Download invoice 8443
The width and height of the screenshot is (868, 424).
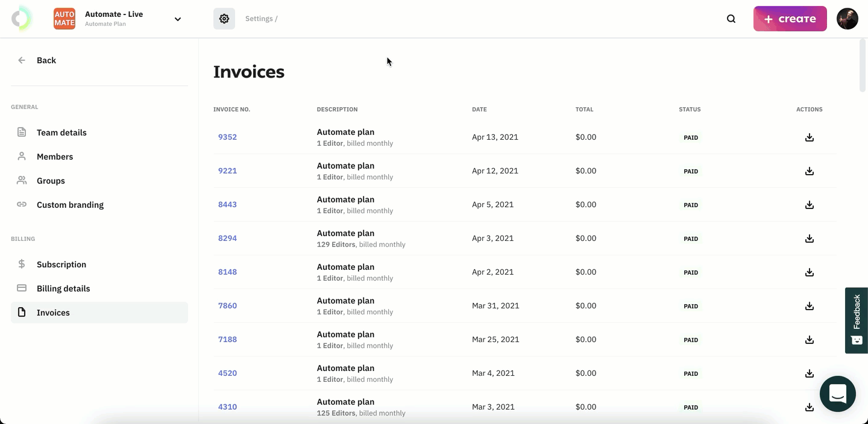[810, 205]
